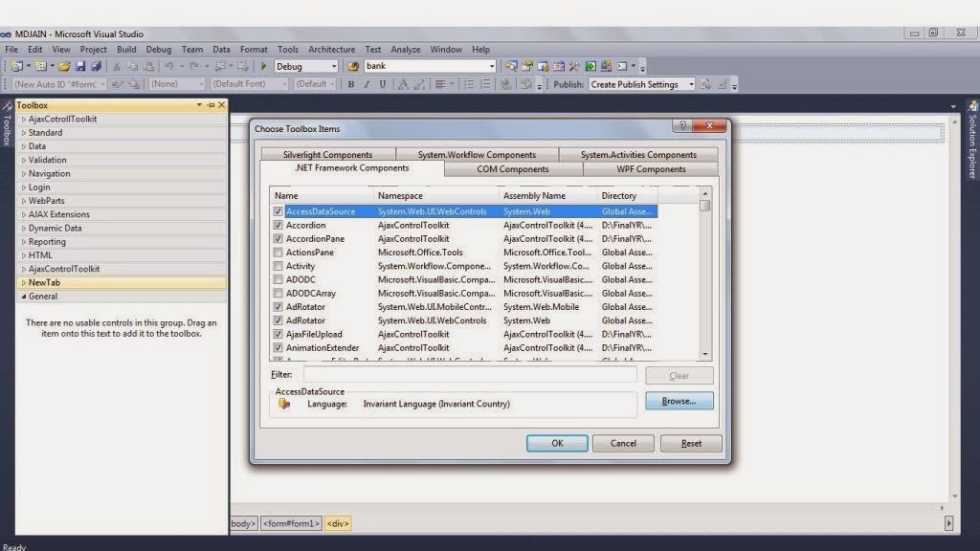Switch to the Silverlight Components tab
This screenshot has width=980, height=551.
click(328, 154)
